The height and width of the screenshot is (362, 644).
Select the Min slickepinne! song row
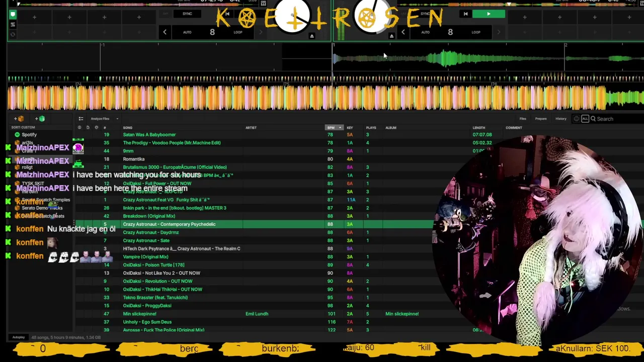(x=139, y=314)
